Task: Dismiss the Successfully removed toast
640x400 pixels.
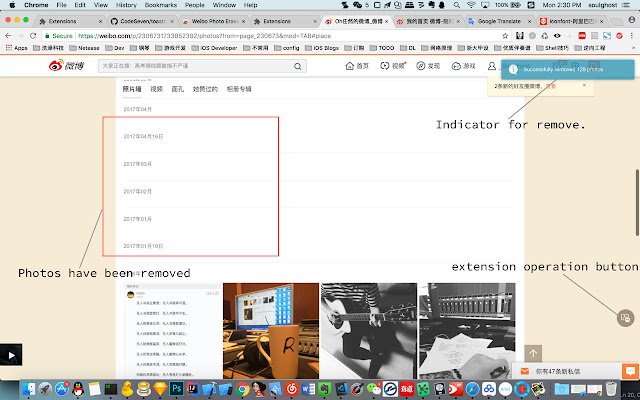Action: [x=568, y=69]
